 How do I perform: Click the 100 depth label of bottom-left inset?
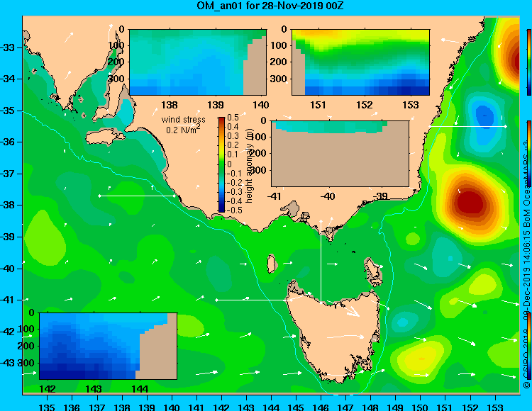pyautogui.click(x=26, y=329)
